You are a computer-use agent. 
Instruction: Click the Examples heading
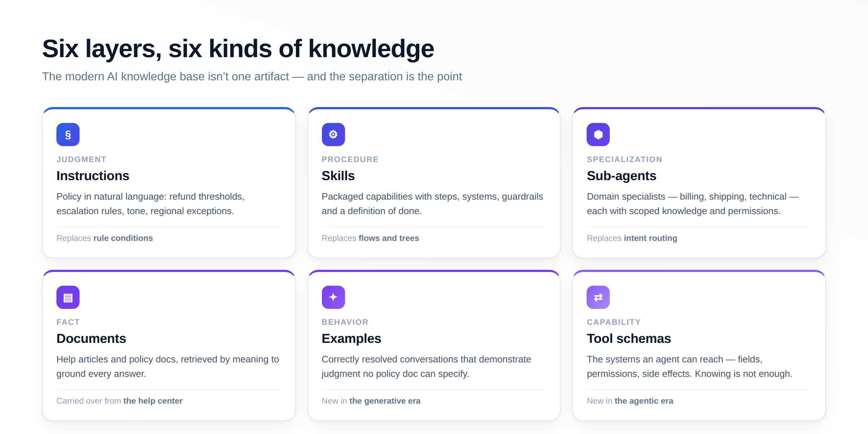(351, 339)
